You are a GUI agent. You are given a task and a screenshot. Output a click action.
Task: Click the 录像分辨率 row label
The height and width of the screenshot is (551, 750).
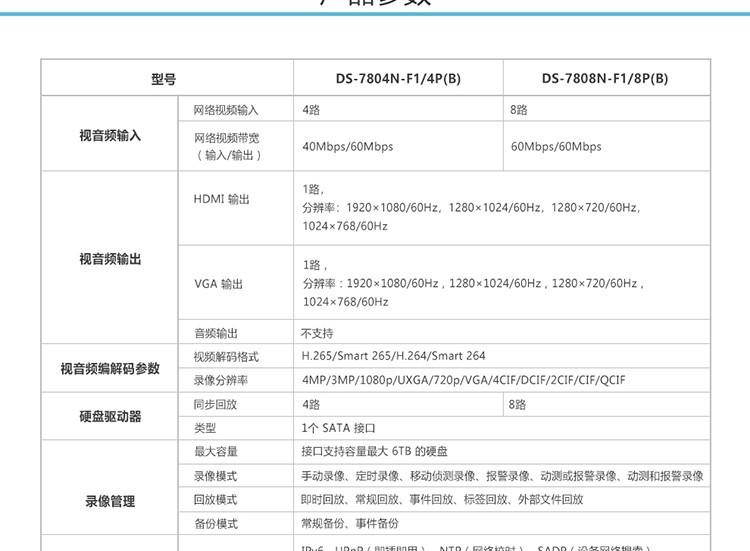(x=221, y=380)
